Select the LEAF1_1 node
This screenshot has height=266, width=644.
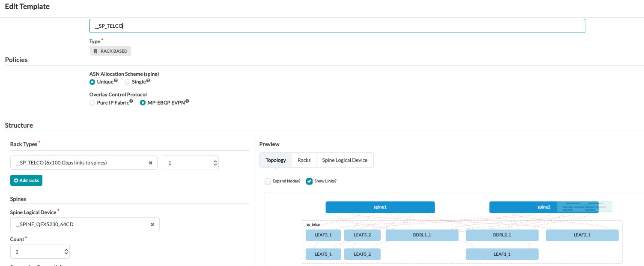coord(502,254)
